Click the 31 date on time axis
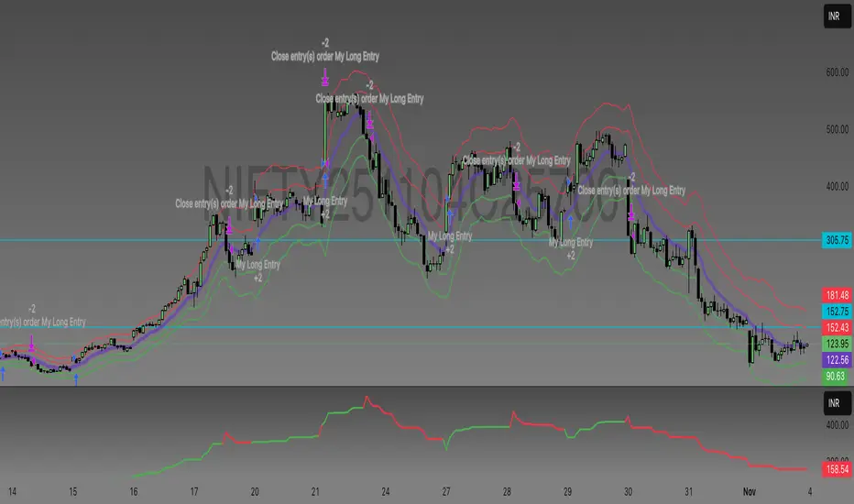 tap(688, 491)
